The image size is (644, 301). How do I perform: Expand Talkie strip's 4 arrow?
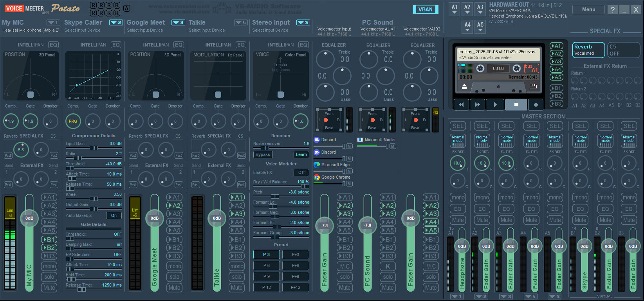pos(241,23)
